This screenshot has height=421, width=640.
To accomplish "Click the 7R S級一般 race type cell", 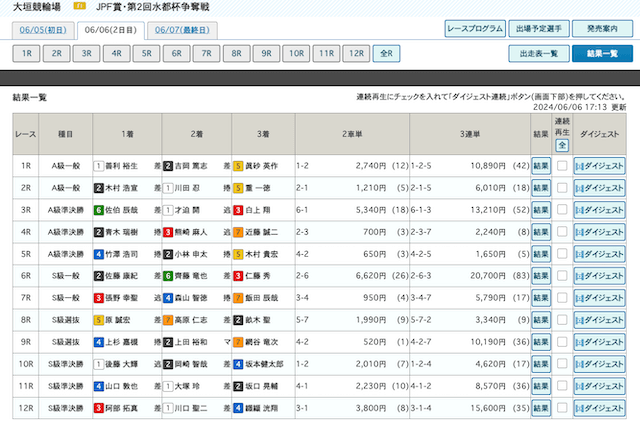I will coord(65,298).
